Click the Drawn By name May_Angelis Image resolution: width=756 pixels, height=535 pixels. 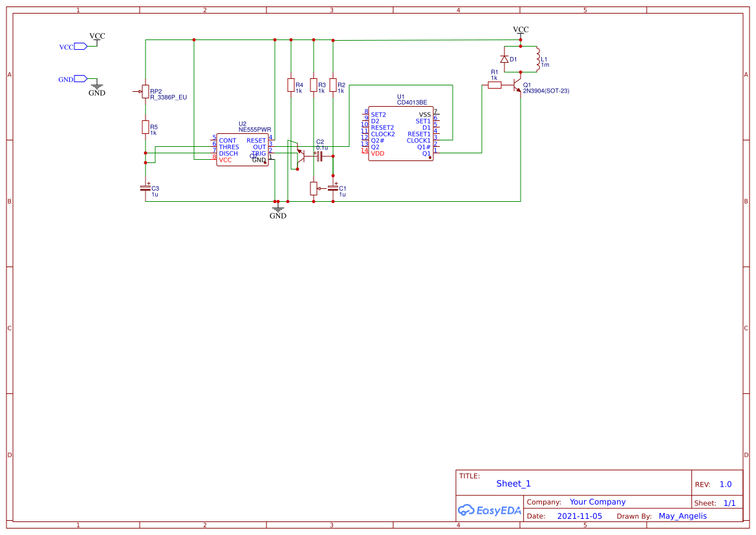[682, 516]
